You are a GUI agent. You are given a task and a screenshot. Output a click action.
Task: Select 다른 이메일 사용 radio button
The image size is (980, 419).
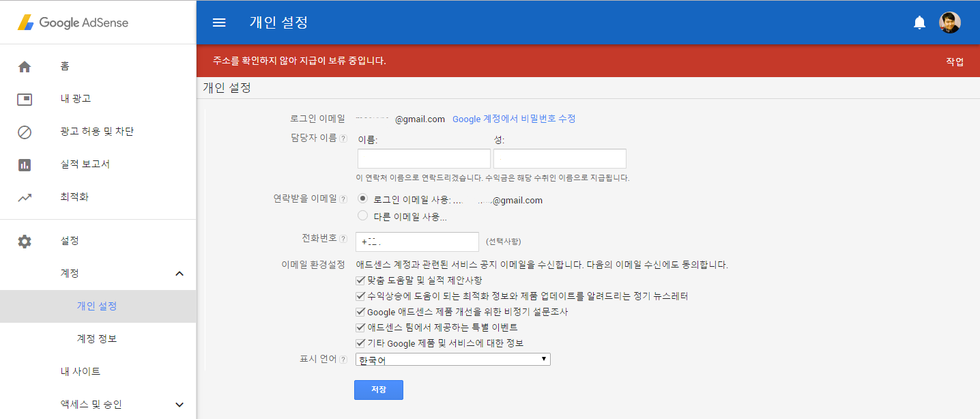tap(362, 216)
